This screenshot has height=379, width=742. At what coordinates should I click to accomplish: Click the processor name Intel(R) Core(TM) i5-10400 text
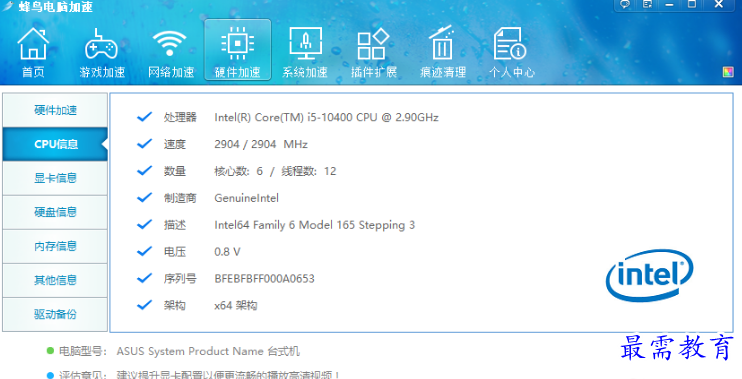click(x=326, y=117)
